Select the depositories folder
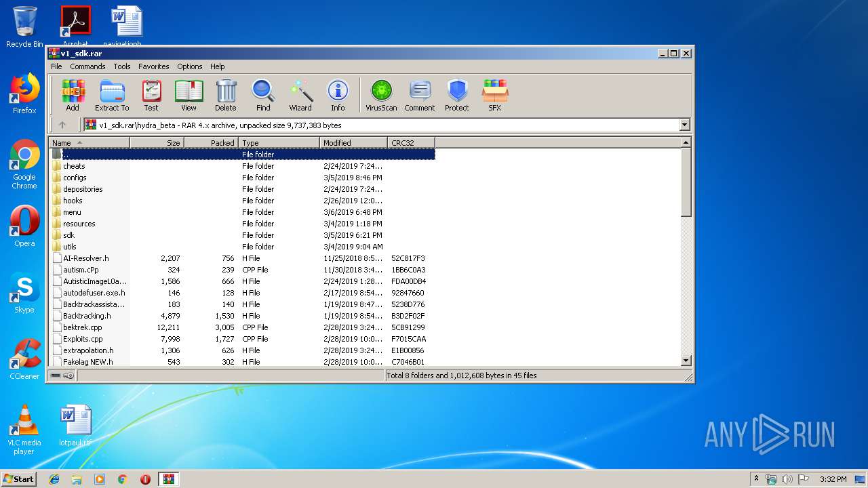 [242, 189]
